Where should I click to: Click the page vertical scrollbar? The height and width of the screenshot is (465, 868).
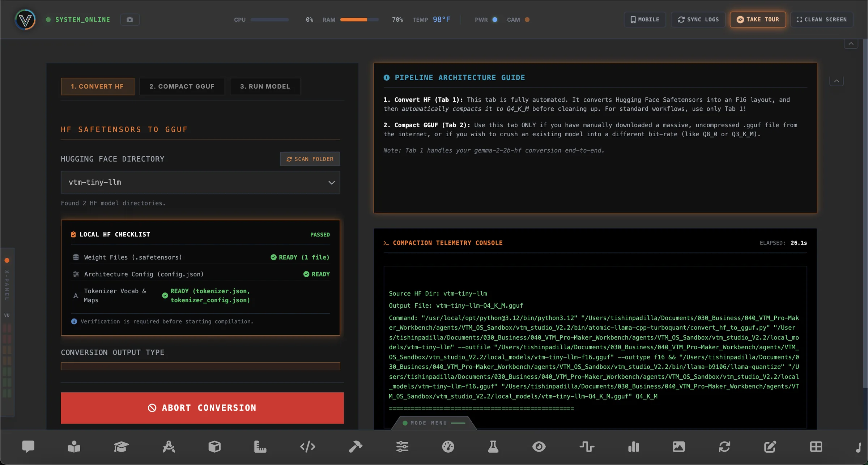(x=865, y=213)
